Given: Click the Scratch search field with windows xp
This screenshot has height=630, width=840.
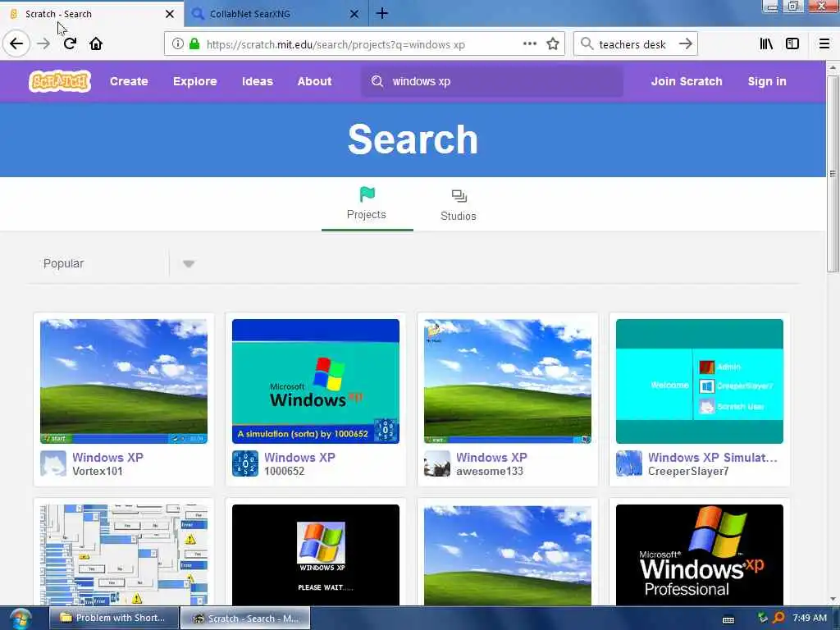Looking at the screenshot, I should pyautogui.click(x=492, y=81).
